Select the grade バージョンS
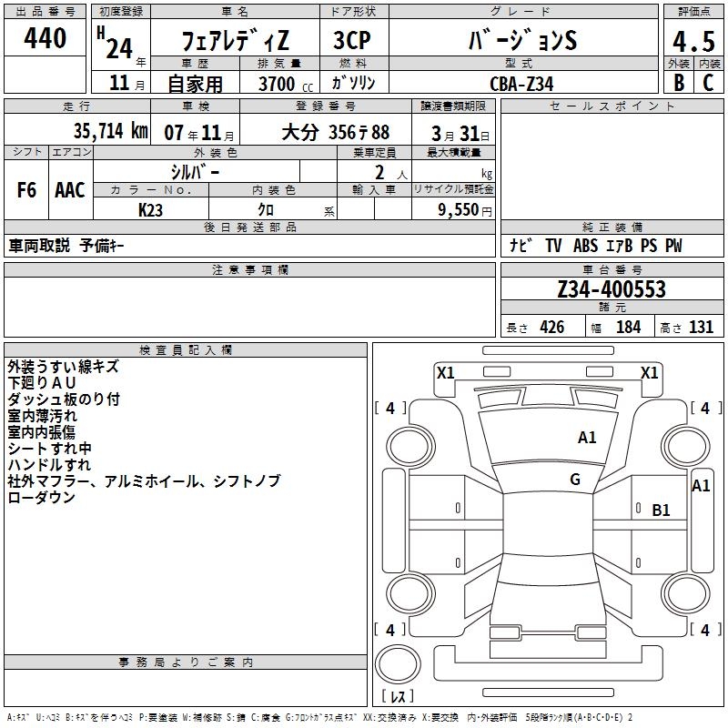The width and height of the screenshot is (728, 728). 522,40
